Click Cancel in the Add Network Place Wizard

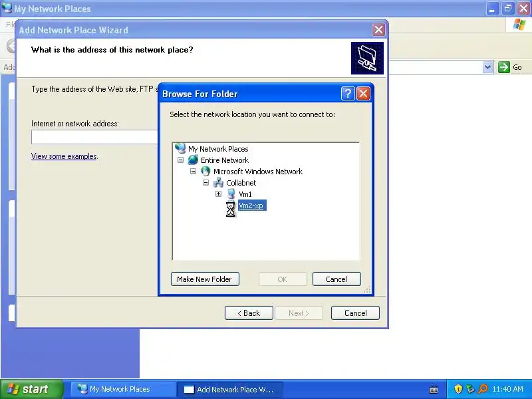[x=355, y=313]
